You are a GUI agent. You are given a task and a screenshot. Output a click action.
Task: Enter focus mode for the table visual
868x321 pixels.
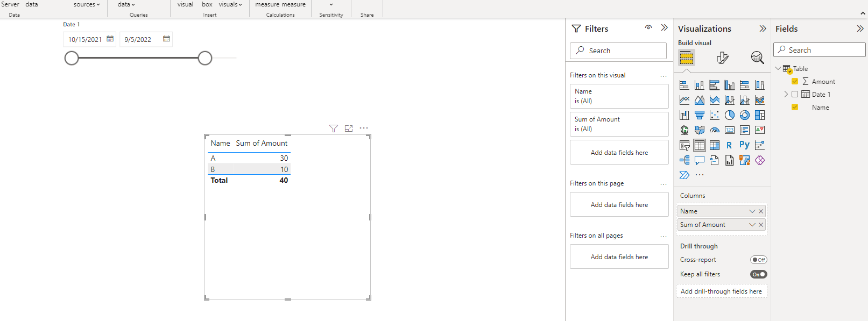coord(349,129)
